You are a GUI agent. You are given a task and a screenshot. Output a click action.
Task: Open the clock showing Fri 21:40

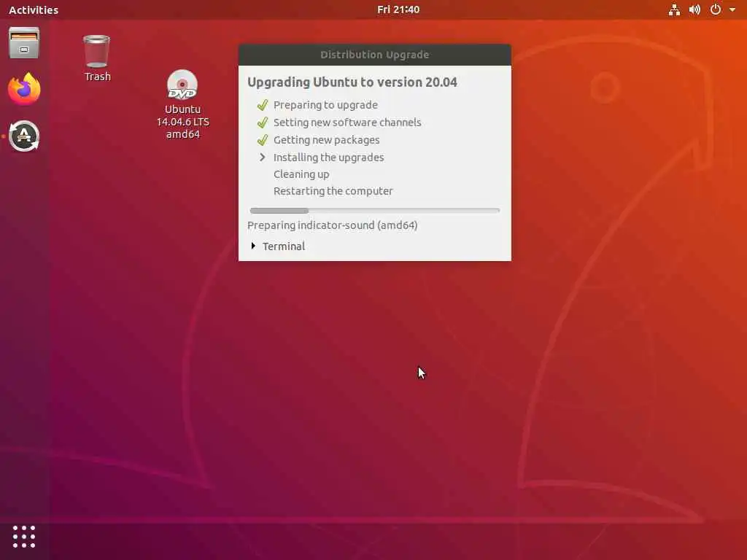pos(398,9)
